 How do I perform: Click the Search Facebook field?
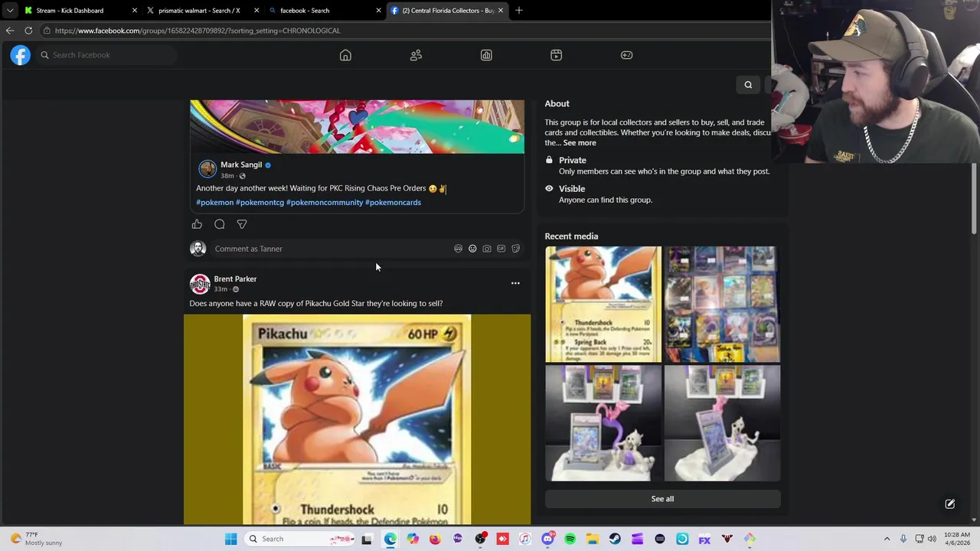[106, 55]
